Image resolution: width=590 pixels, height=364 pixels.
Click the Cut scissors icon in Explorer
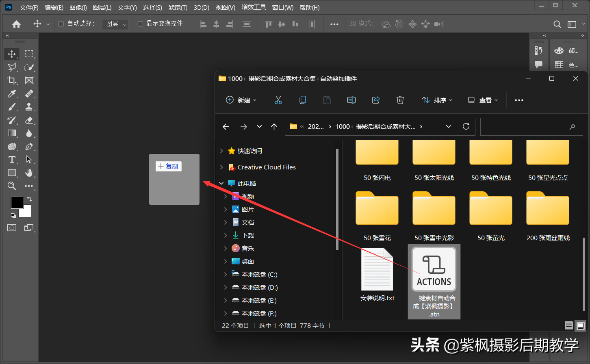click(x=278, y=100)
